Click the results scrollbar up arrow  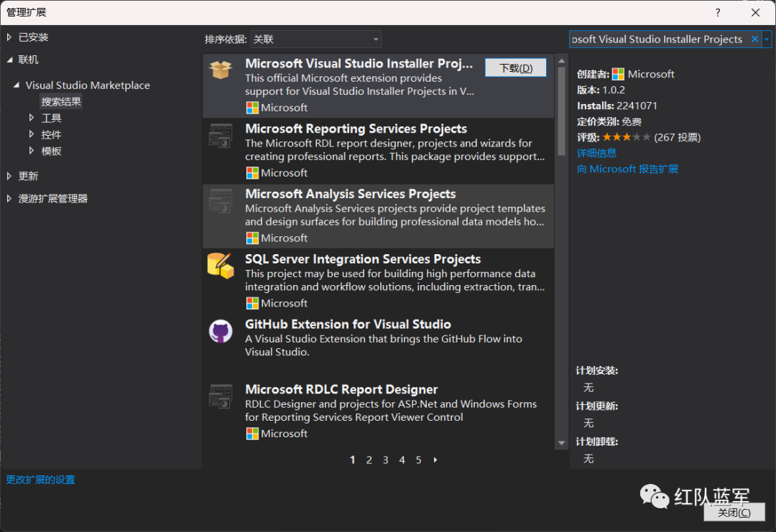click(561, 61)
